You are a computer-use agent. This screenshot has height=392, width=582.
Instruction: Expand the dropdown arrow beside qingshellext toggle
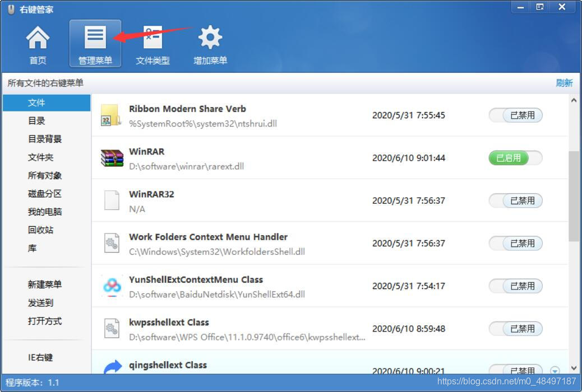555,370
